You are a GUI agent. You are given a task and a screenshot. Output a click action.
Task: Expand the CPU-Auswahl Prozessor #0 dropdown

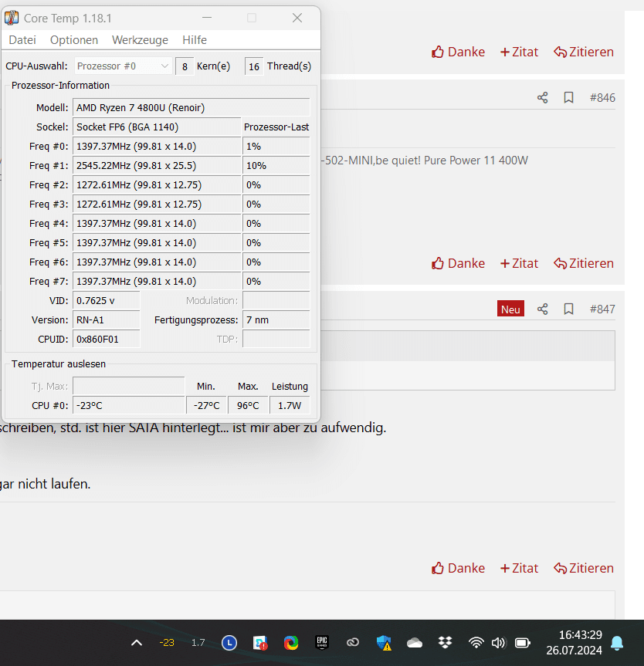coord(124,66)
